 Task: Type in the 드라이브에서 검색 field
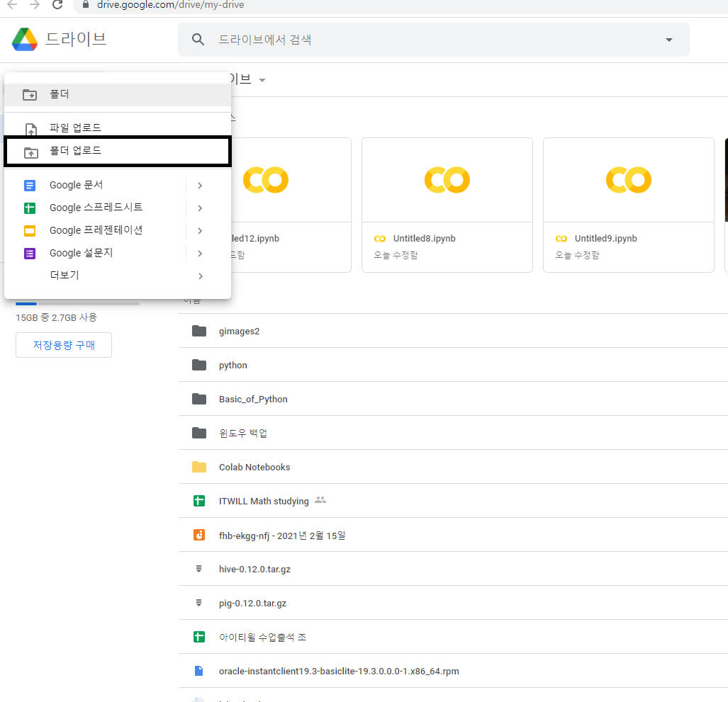[425, 40]
